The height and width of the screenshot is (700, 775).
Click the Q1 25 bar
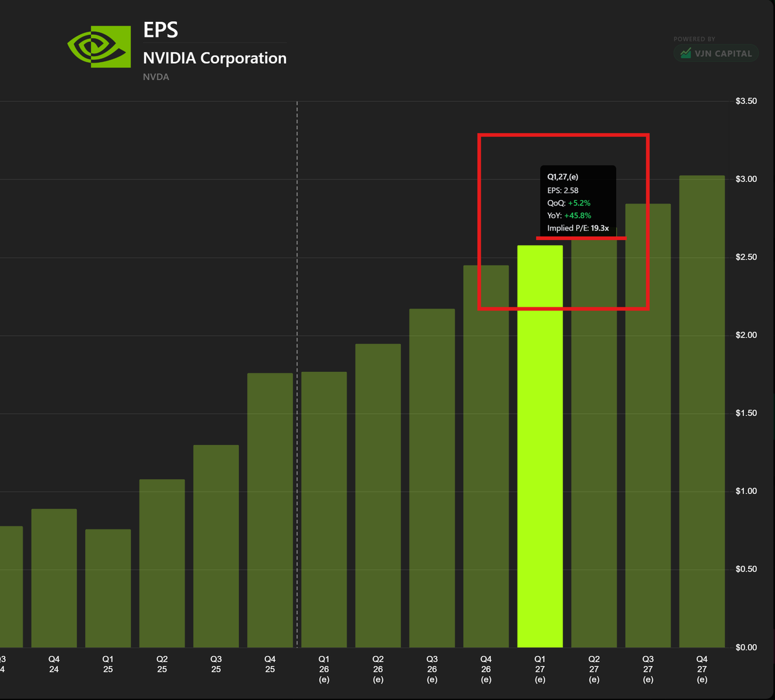[108, 588]
